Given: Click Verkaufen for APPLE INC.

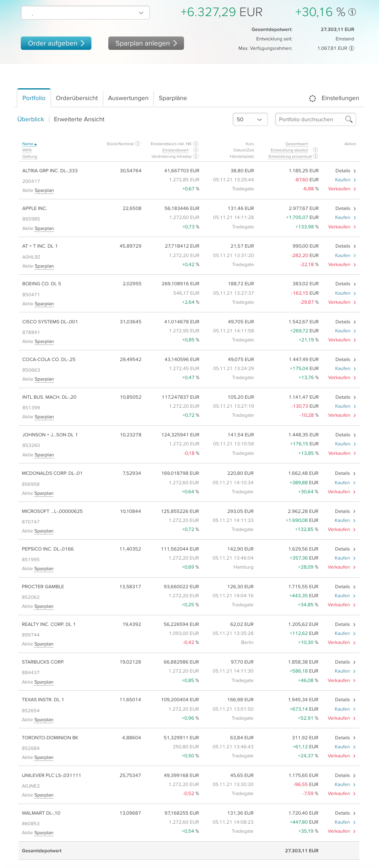Looking at the screenshot, I should [x=339, y=227].
